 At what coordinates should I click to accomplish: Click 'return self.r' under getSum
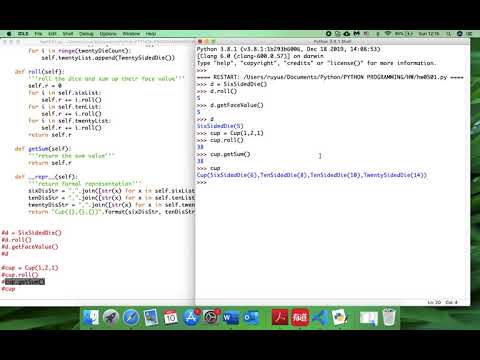point(50,163)
